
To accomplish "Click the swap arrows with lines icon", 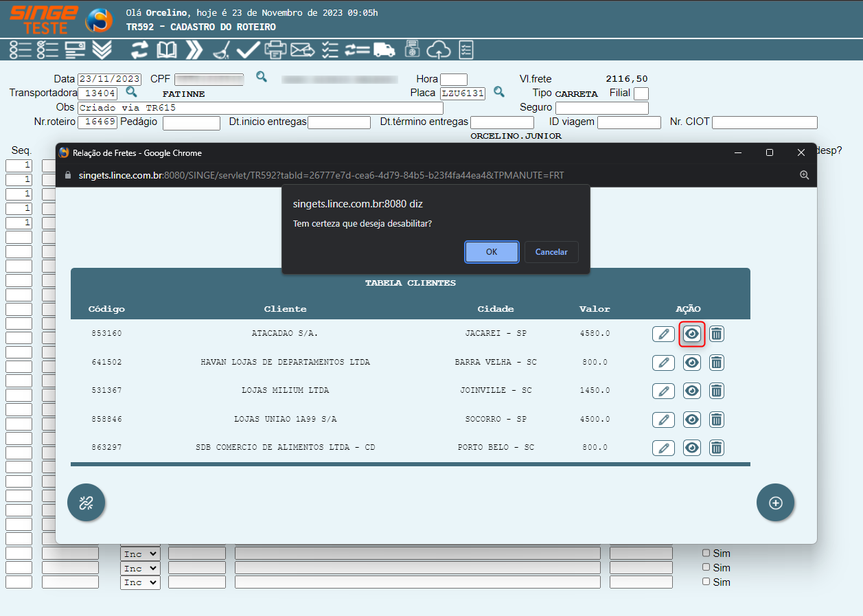I will point(357,50).
